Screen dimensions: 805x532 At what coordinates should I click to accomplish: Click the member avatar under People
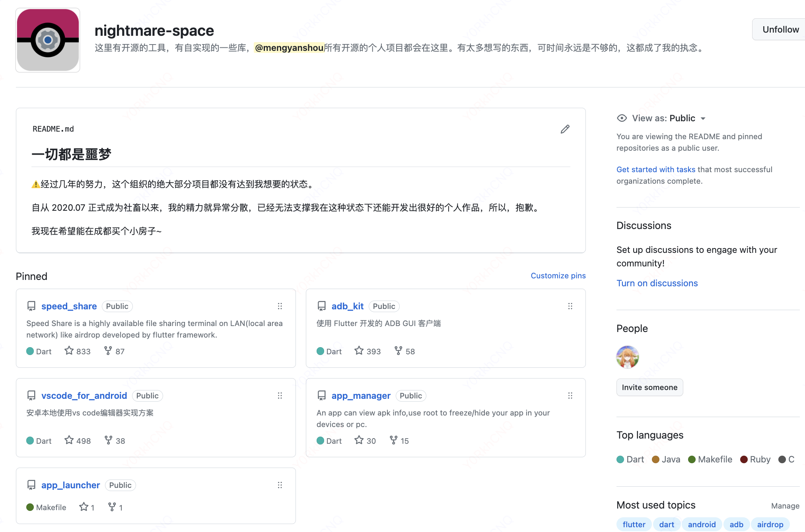click(x=628, y=357)
